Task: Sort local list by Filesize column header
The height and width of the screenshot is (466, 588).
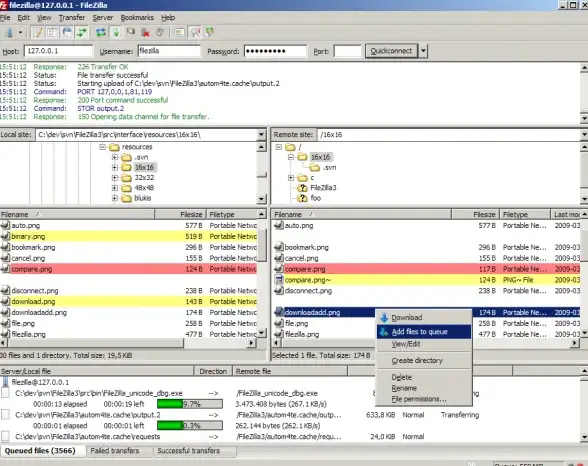Action: (180, 214)
